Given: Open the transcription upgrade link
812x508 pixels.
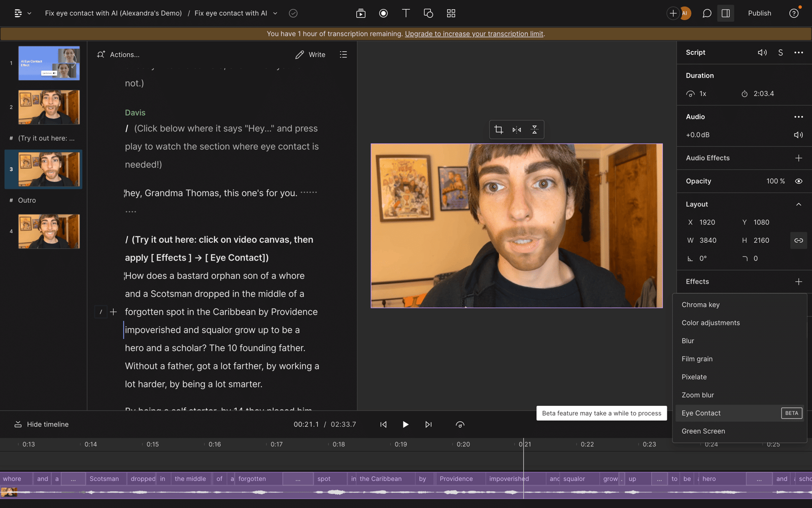Looking at the screenshot, I should tap(474, 34).
